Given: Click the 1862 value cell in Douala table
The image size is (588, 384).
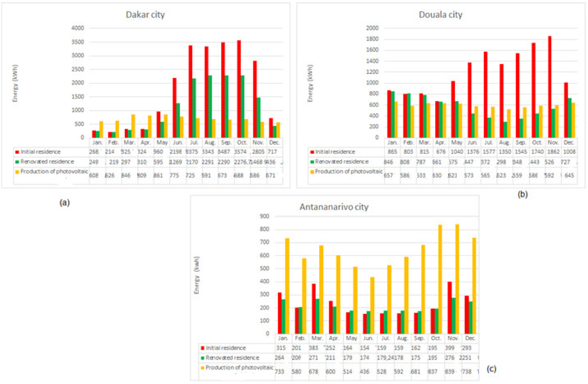Looking at the screenshot, I should [553, 152].
